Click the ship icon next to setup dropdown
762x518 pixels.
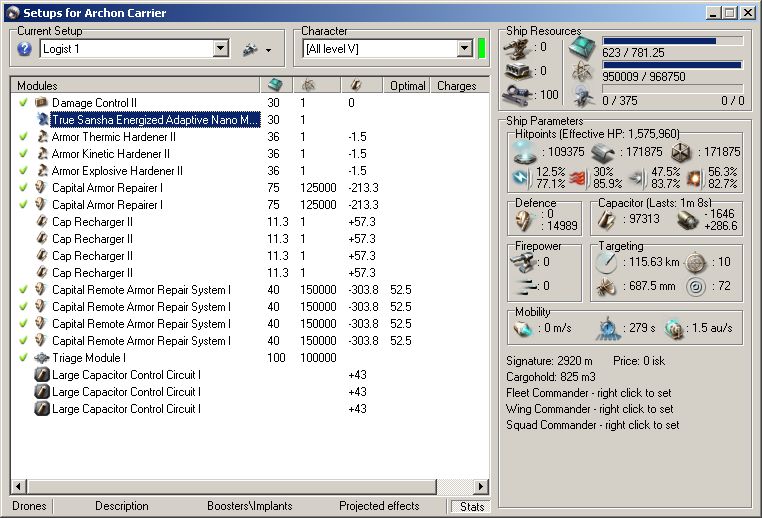(x=250, y=49)
